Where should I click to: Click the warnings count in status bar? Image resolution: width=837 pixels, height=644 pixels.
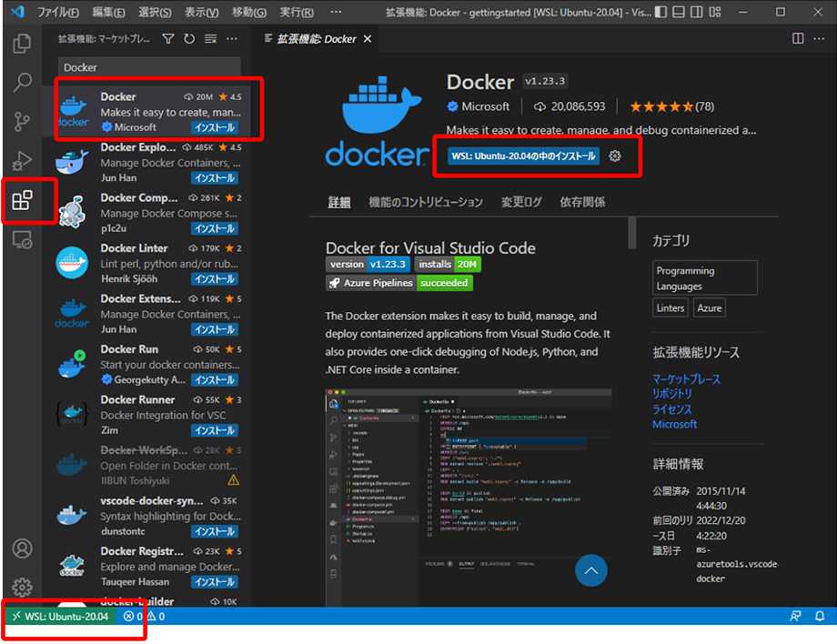156,616
